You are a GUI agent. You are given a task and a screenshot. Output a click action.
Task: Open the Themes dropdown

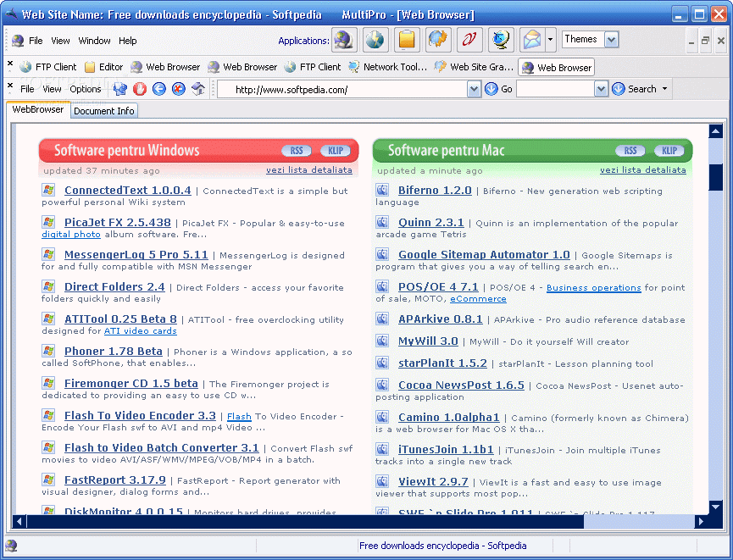[x=612, y=40]
